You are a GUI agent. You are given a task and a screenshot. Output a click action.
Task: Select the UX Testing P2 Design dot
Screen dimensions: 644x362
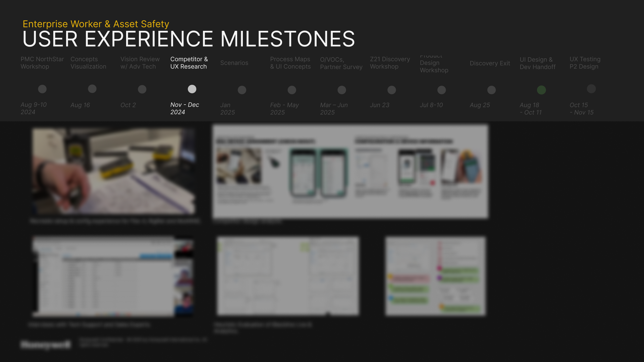click(591, 89)
